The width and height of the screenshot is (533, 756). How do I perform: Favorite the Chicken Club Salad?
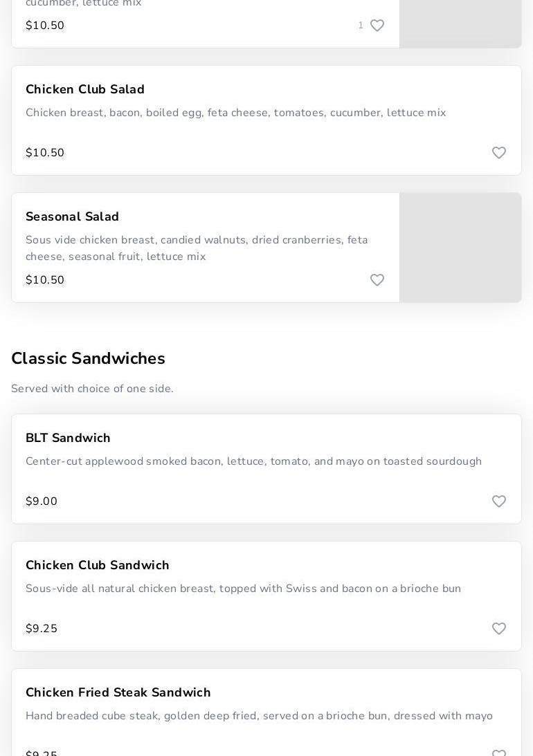coord(499,153)
